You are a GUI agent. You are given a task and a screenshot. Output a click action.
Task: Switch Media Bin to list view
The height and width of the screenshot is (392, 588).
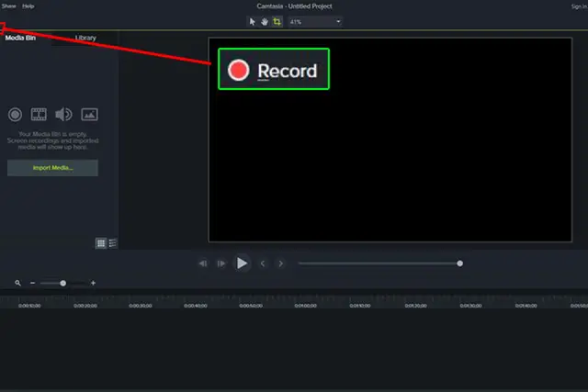(x=112, y=243)
